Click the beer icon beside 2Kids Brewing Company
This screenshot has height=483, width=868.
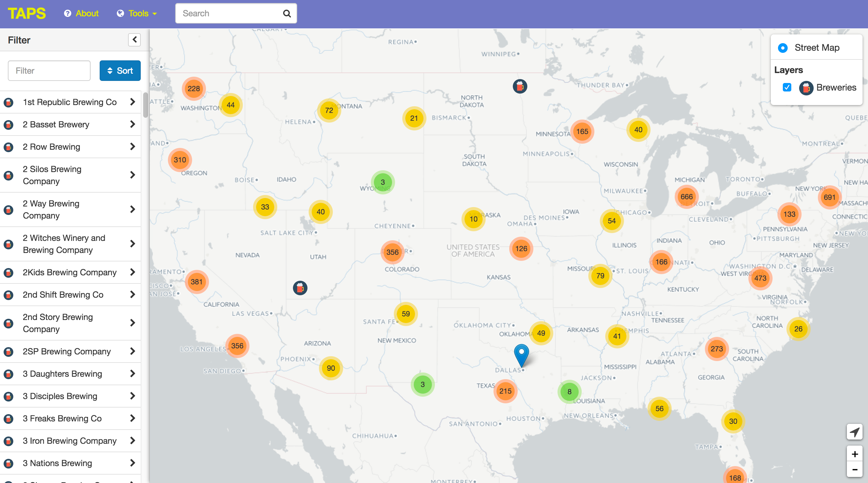pyautogui.click(x=9, y=273)
